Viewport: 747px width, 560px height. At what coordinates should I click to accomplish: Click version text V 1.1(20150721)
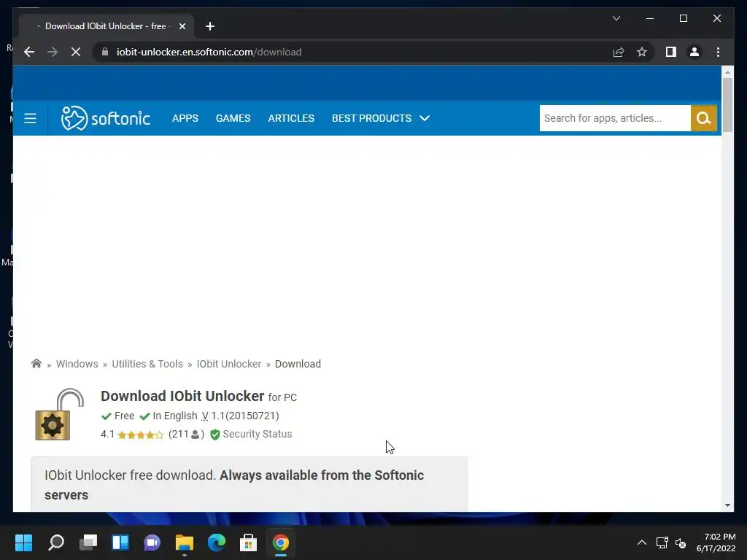pos(240,416)
